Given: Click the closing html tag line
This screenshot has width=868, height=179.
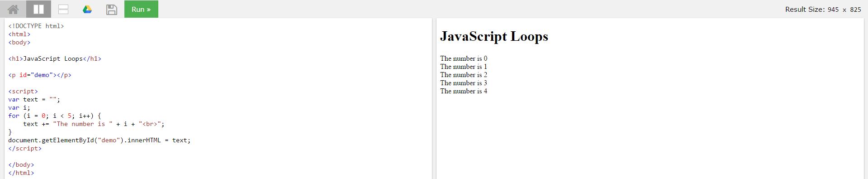Looking at the screenshot, I should 21,173.
